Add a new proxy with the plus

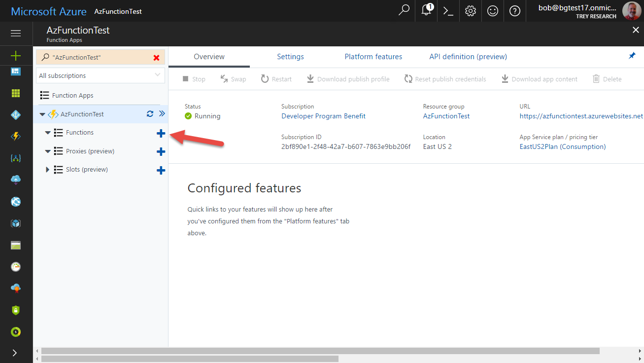[161, 151]
